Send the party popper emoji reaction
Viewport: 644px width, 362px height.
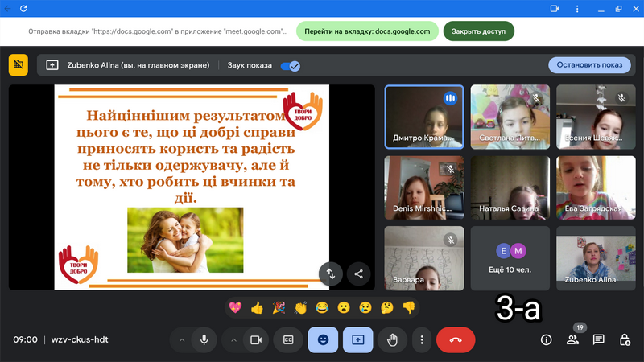point(279,307)
